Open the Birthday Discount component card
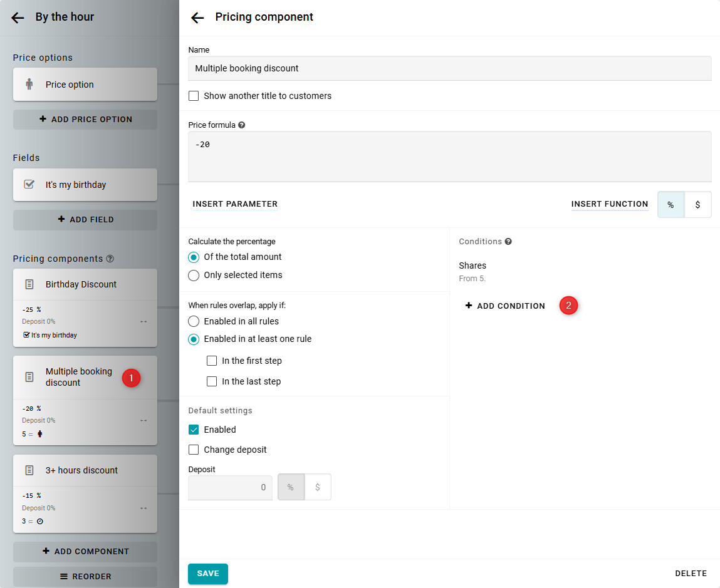 click(85, 285)
